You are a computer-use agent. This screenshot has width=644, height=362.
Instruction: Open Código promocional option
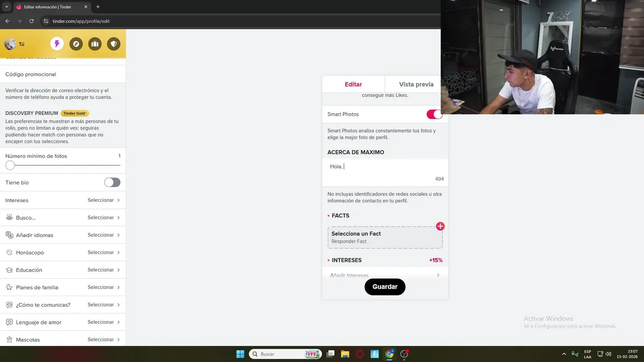pyautogui.click(x=63, y=74)
